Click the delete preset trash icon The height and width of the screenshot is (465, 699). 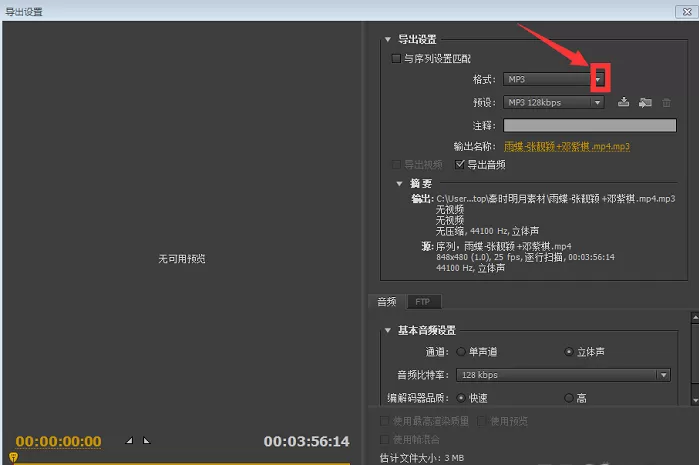[666, 103]
